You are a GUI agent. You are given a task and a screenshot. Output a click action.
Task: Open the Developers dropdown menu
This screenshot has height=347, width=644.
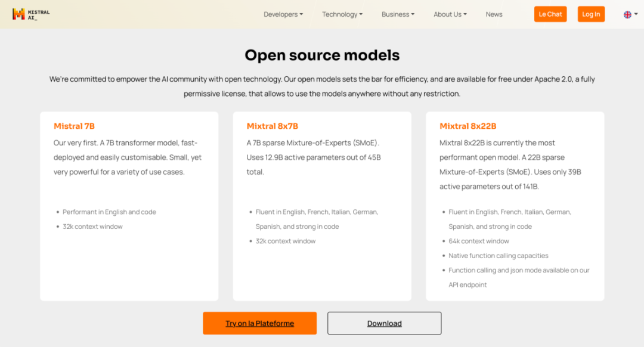click(283, 14)
